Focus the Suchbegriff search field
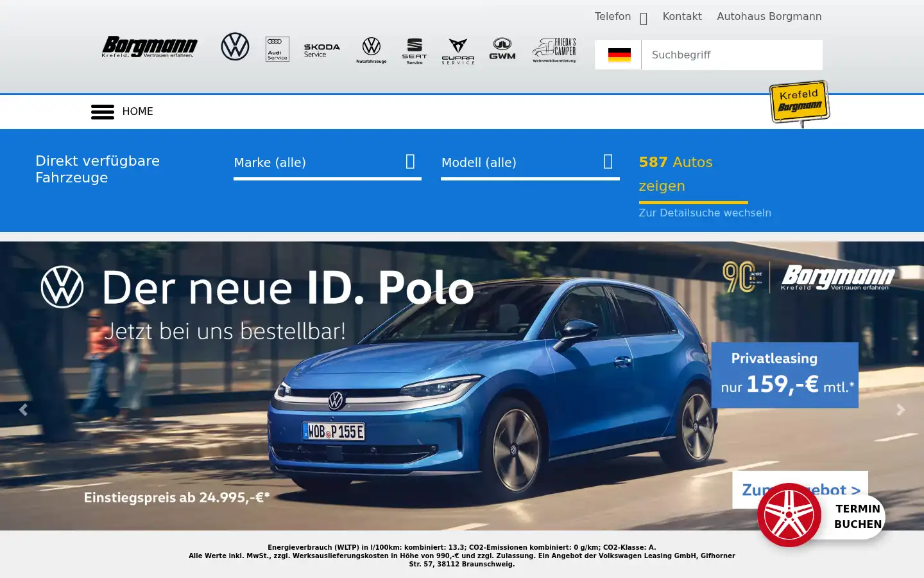The image size is (924, 578). tap(732, 55)
